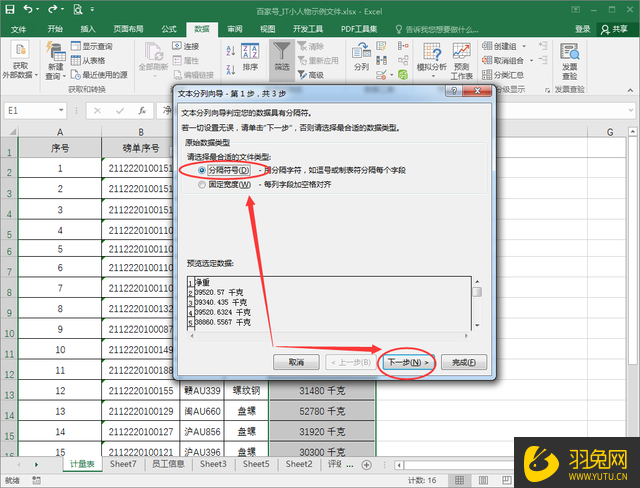Select the 固定宽度 (Fixed width) radio button
Screen dimensions: 640x488
[202, 185]
